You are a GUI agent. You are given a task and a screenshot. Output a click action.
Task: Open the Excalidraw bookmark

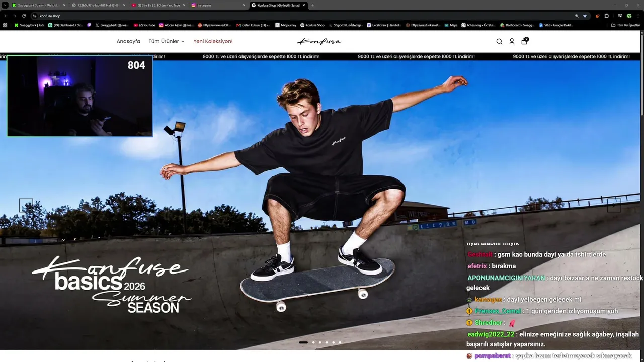click(x=384, y=25)
